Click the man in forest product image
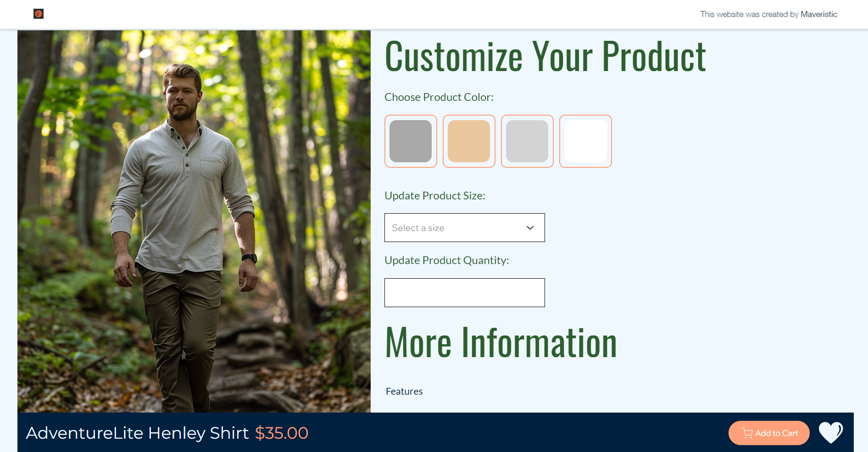Viewport: 868px width, 452px height. (194, 221)
